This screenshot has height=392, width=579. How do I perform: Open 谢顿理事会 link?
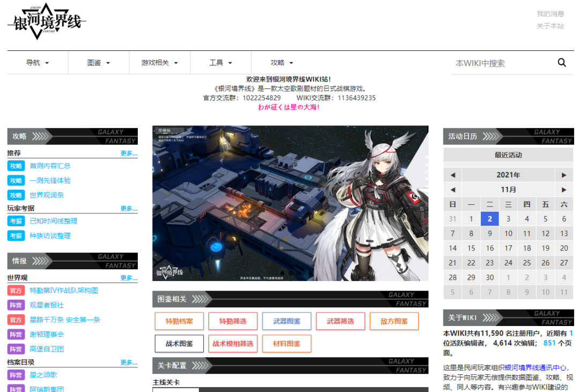pyautogui.click(x=47, y=335)
